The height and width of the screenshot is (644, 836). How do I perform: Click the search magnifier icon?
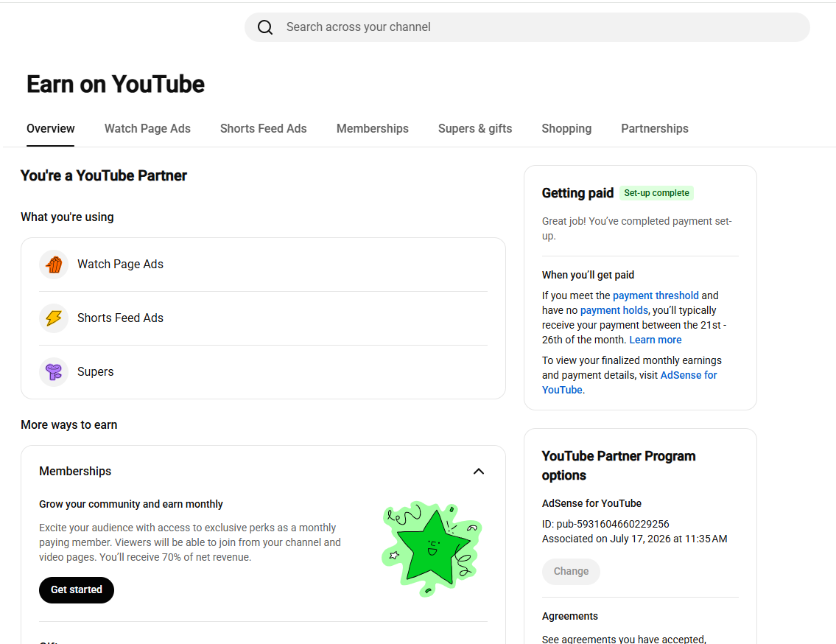pos(265,27)
